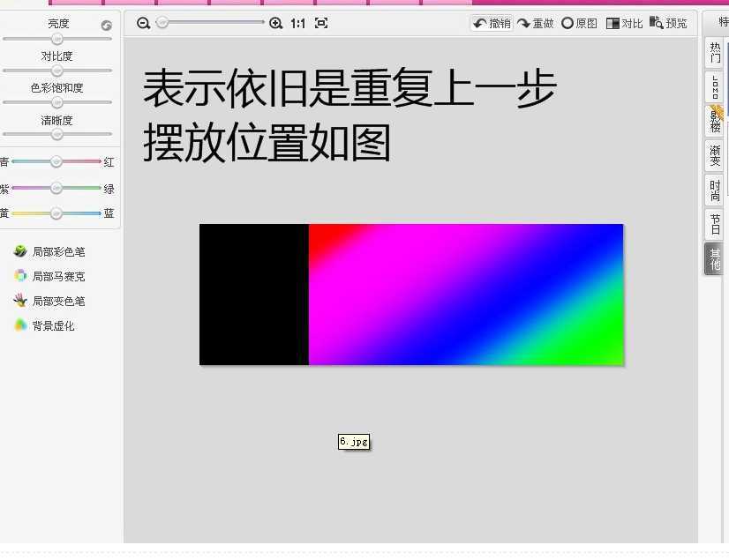The image size is (729, 560).
Task: Select the 节日 festival tab
Action: 713,223
